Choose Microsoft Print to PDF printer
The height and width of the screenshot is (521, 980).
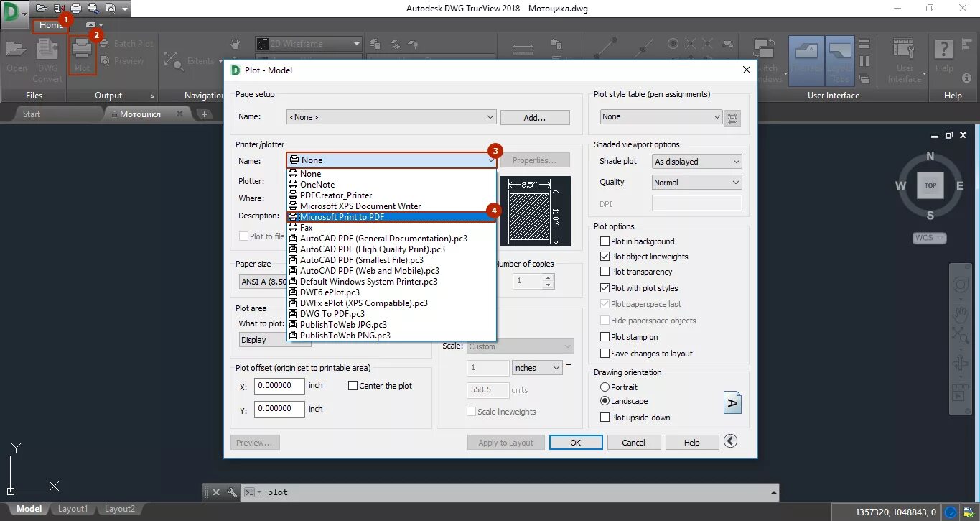pyautogui.click(x=391, y=217)
